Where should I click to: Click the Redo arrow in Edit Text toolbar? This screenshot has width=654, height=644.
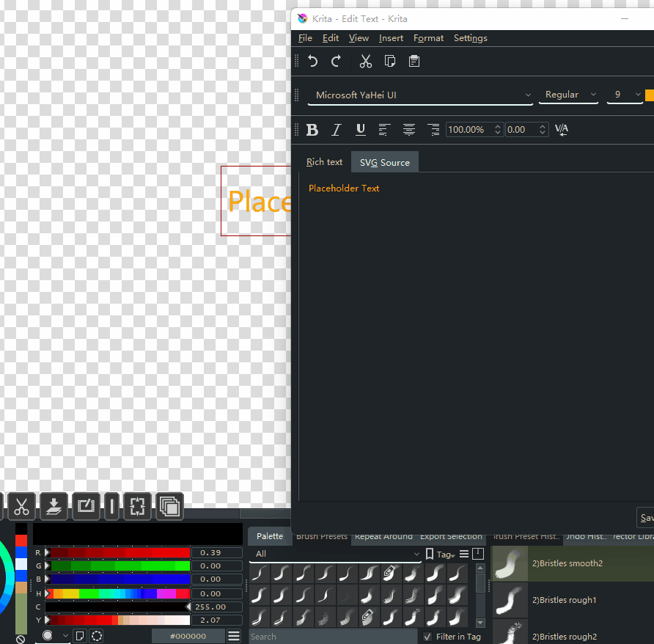(337, 62)
